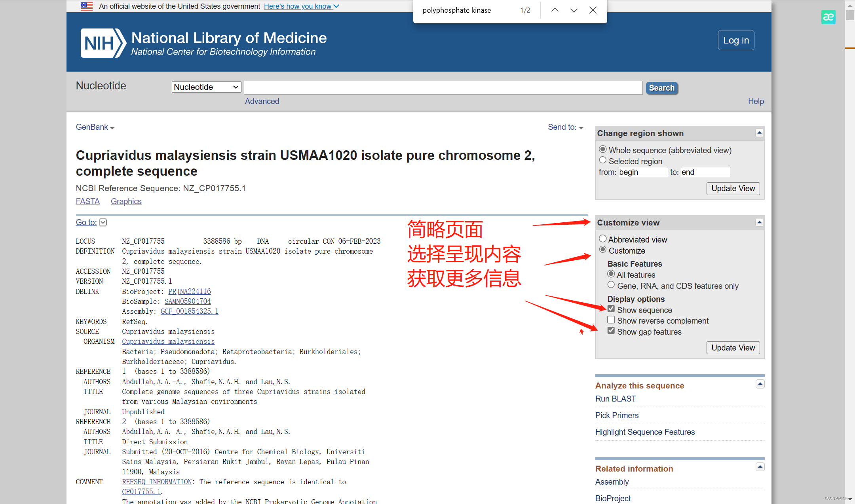Uncheck the Show sequence checkbox
The image size is (855, 504).
(611, 309)
